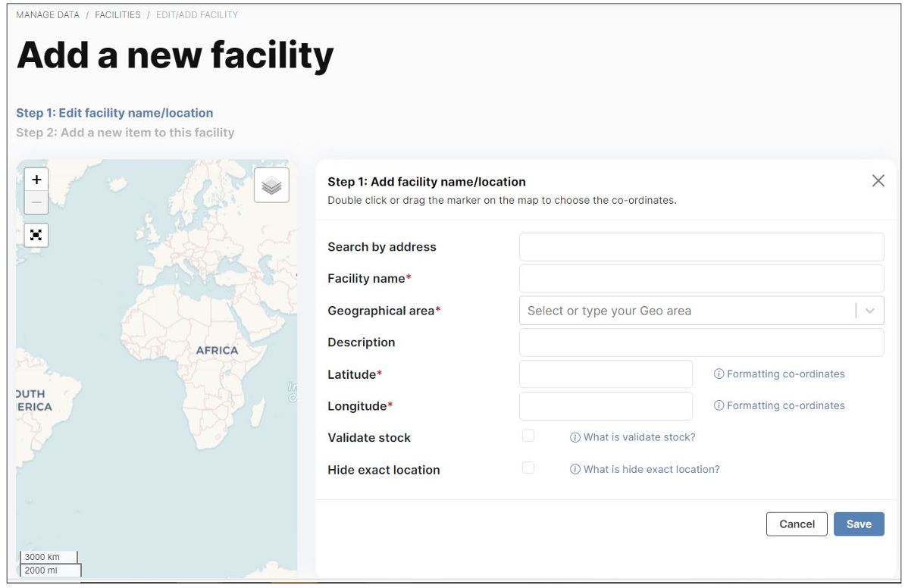Navigate to Facilities in the breadcrumb
This screenshot has width=905, height=588.
coord(117,14)
